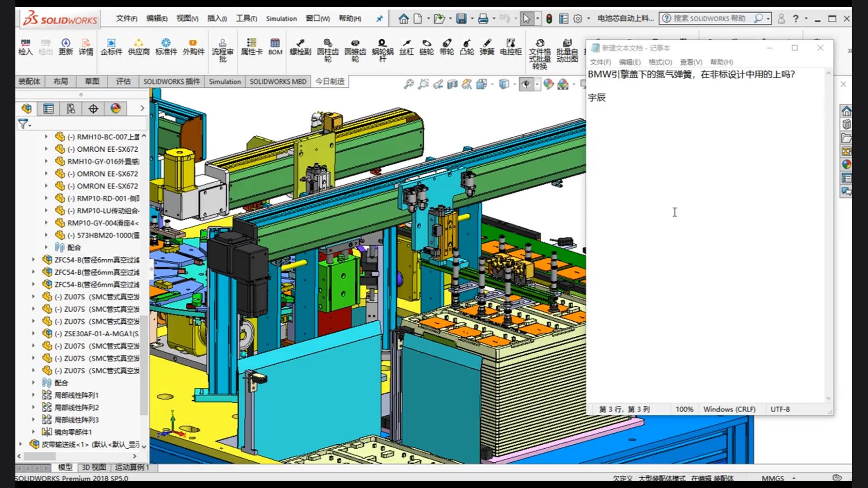This screenshot has width=868, height=488.
Task: Click the Apply Scene icon in view toolbar
Action: 563,84
